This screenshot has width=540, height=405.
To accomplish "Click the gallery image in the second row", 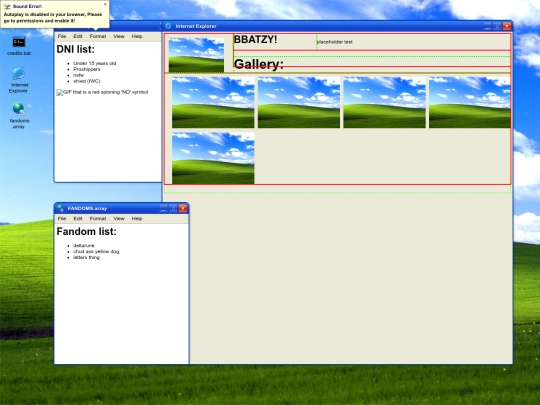I will pos(213,158).
